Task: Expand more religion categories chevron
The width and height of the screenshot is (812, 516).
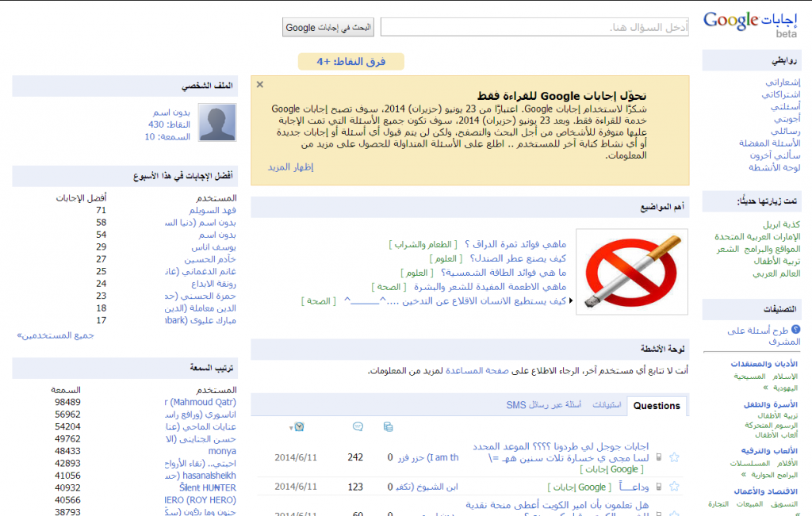Action: pyautogui.click(x=765, y=388)
